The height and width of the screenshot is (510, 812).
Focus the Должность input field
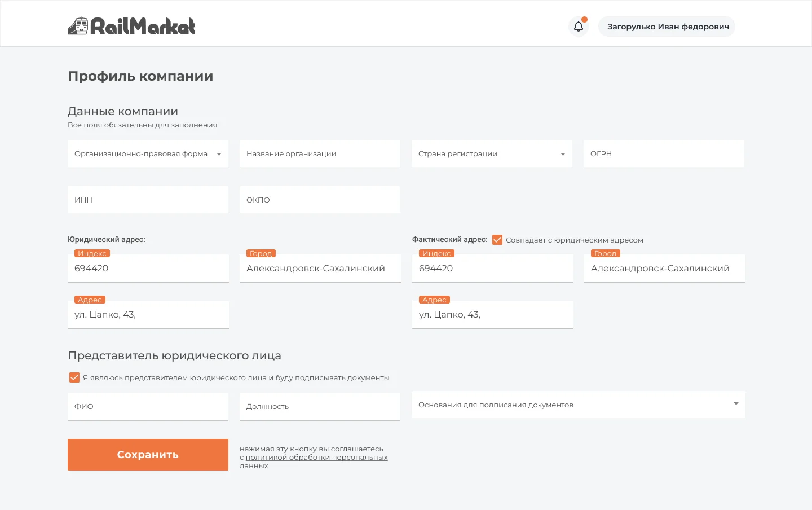click(320, 406)
